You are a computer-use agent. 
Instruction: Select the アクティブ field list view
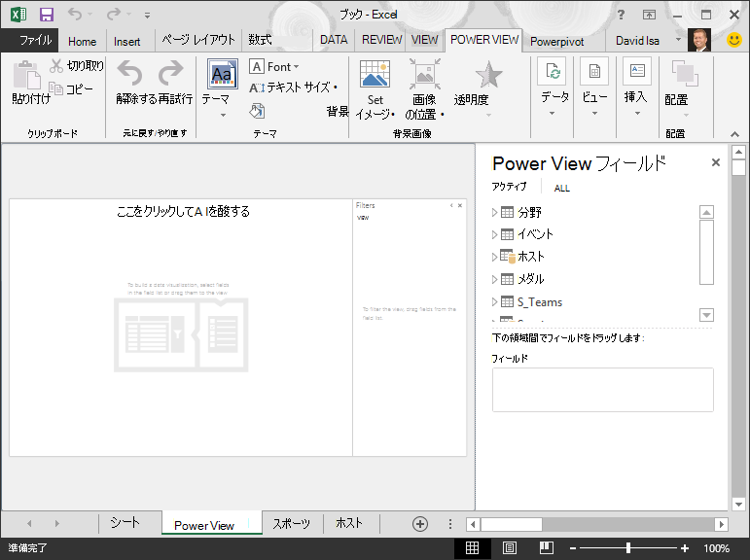click(509, 187)
